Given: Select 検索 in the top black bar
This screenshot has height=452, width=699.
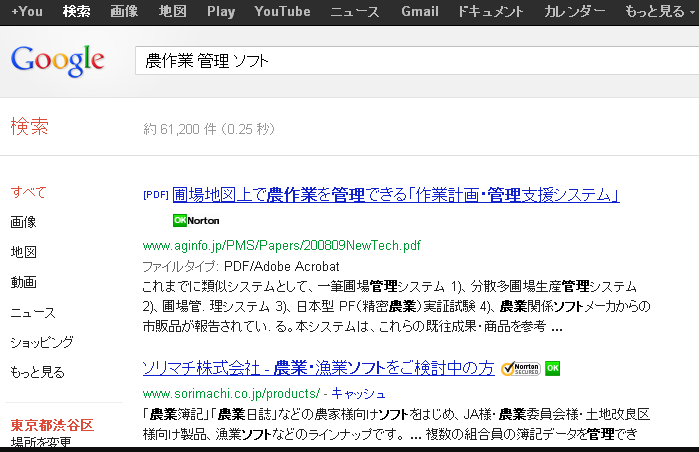Looking at the screenshot, I should point(77,12).
